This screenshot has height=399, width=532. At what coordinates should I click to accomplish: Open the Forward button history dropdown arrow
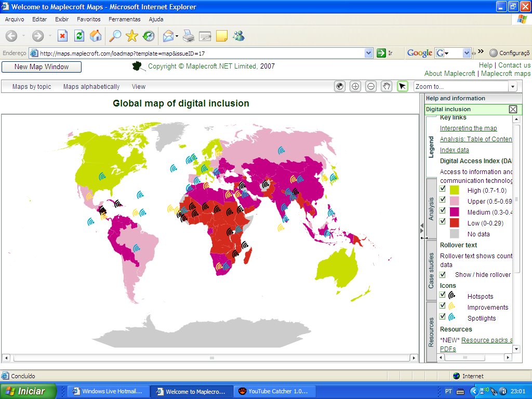pos(50,36)
